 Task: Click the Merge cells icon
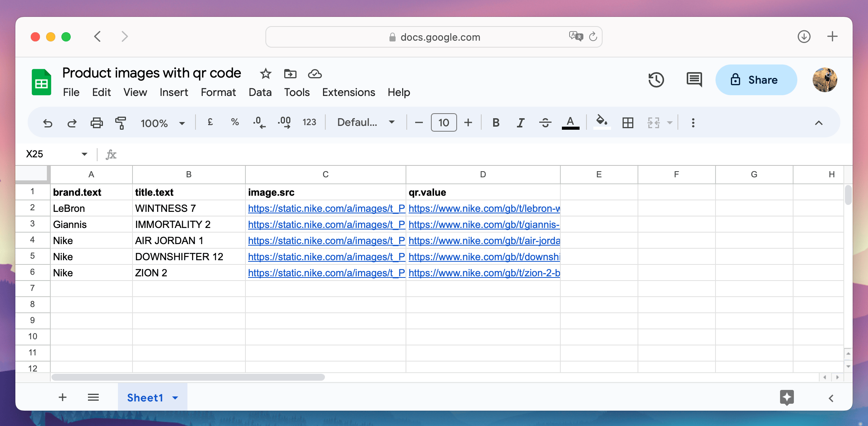pyautogui.click(x=654, y=123)
